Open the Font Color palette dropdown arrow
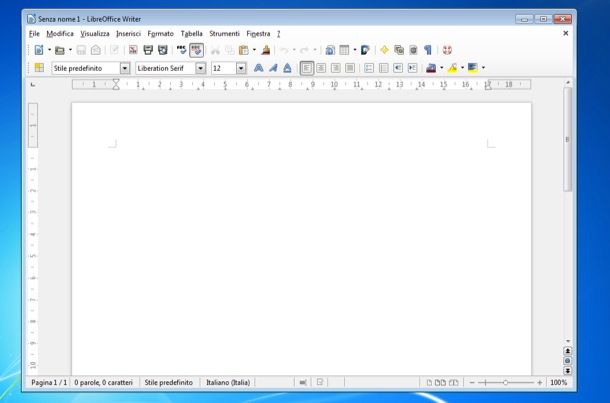The height and width of the screenshot is (403, 610). click(x=442, y=68)
